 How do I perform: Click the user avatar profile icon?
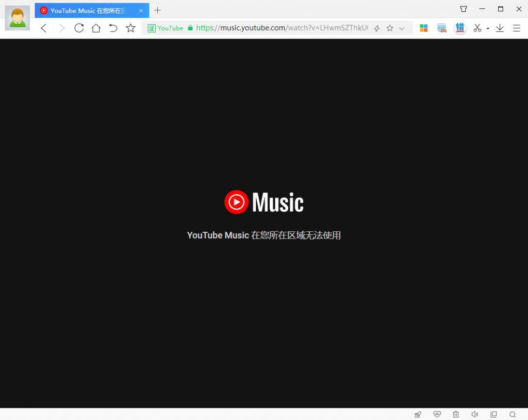point(17,18)
